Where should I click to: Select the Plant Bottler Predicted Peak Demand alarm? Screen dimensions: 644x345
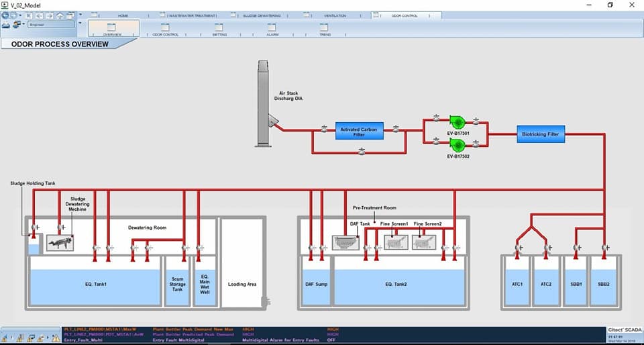193,335
